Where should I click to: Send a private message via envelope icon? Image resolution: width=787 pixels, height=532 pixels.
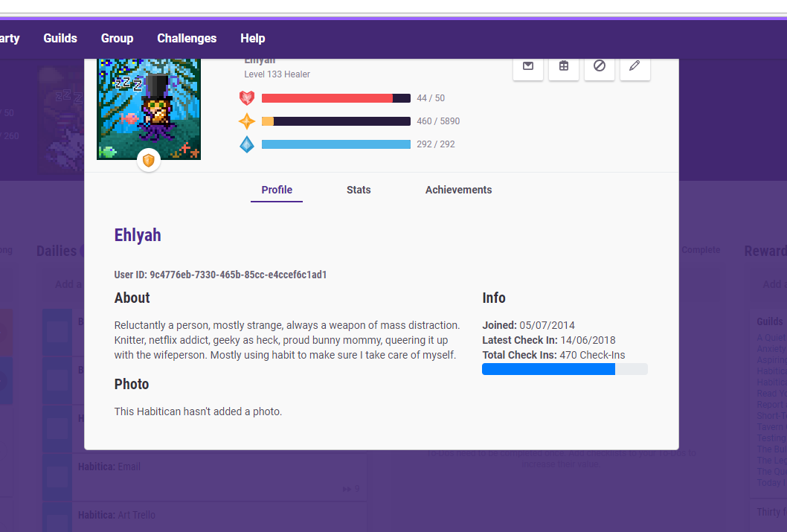[x=528, y=68]
